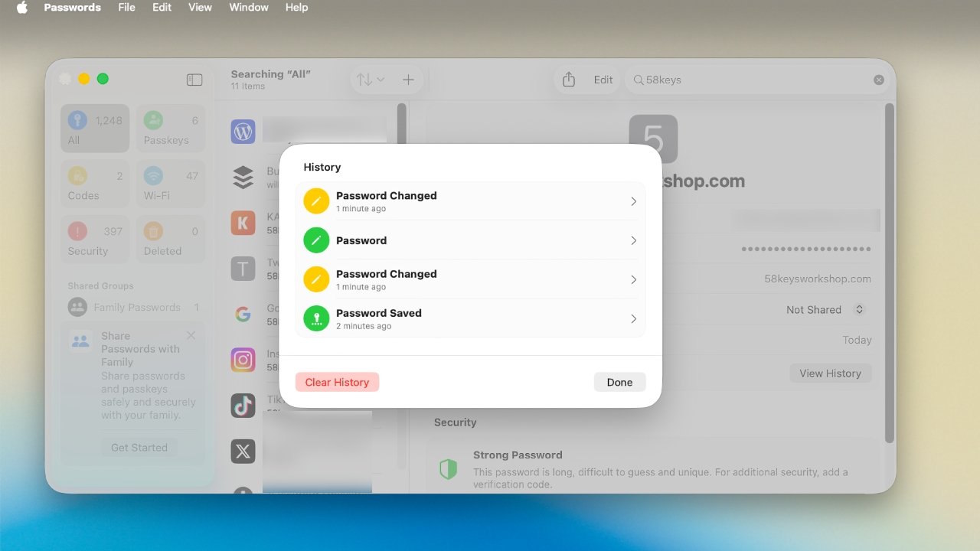
Task: Select the Passkeys category
Action: (x=170, y=128)
